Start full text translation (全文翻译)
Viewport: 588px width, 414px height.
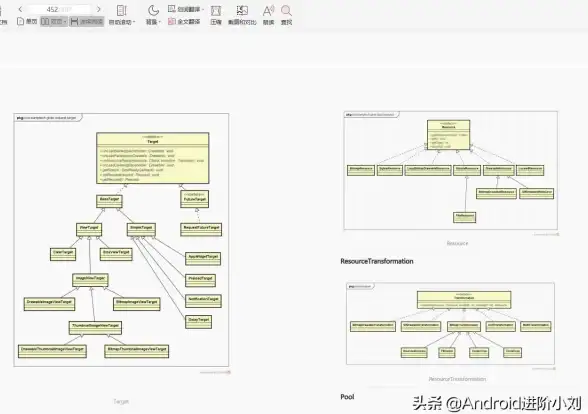coord(184,21)
